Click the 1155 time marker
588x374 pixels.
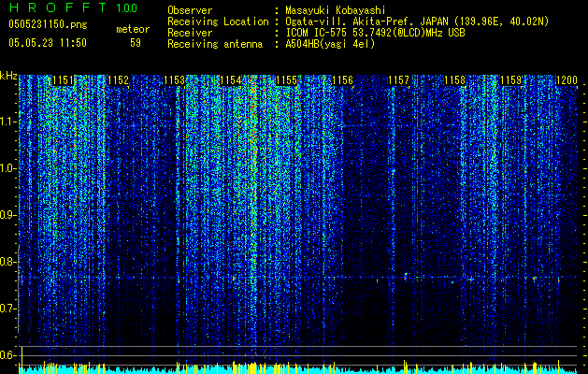(x=286, y=80)
